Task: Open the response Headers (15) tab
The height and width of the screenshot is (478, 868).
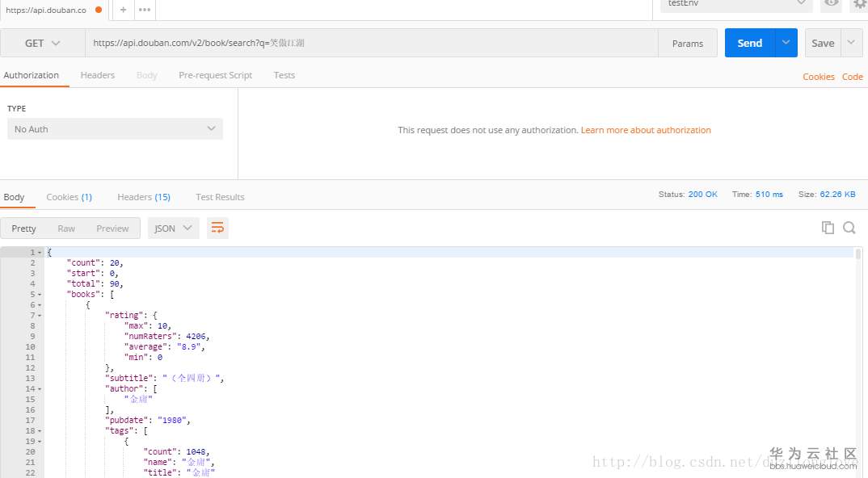Action: (144, 197)
